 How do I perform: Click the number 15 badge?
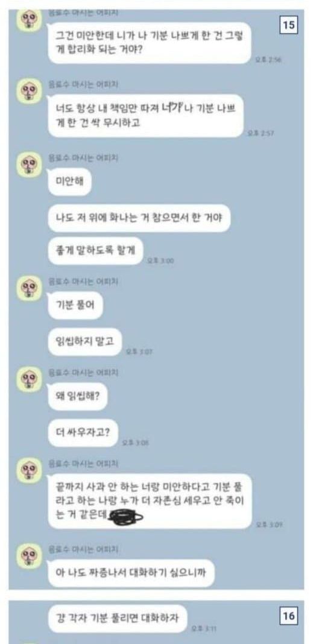tap(289, 25)
